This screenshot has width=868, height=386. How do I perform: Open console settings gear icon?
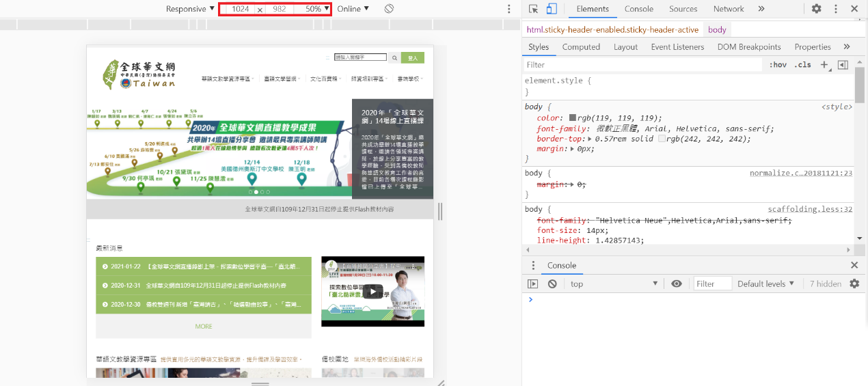(x=854, y=284)
